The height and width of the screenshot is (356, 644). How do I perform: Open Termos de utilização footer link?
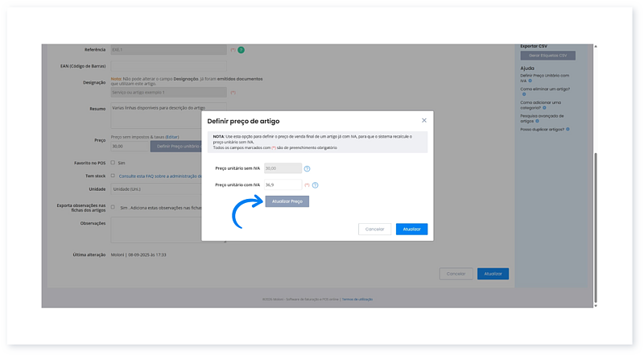pyautogui.click(x=355, y=299)
